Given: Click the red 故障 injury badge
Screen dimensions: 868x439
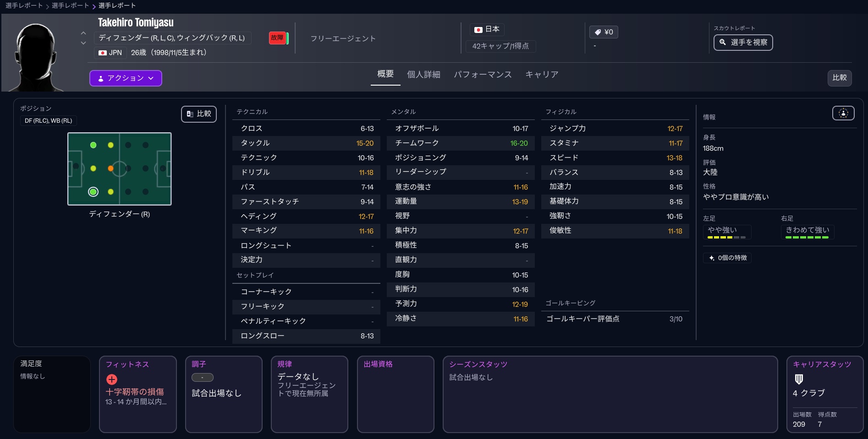Looking at the screenshot, I should 277,38.
